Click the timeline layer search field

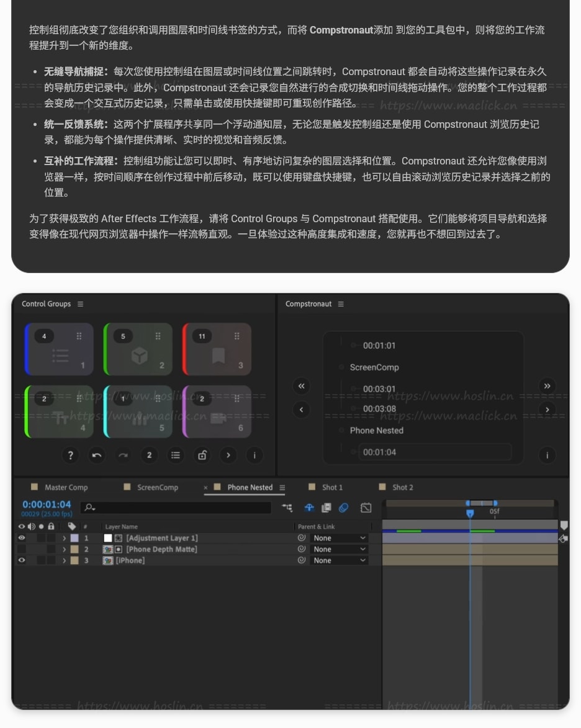click(176, 508)
